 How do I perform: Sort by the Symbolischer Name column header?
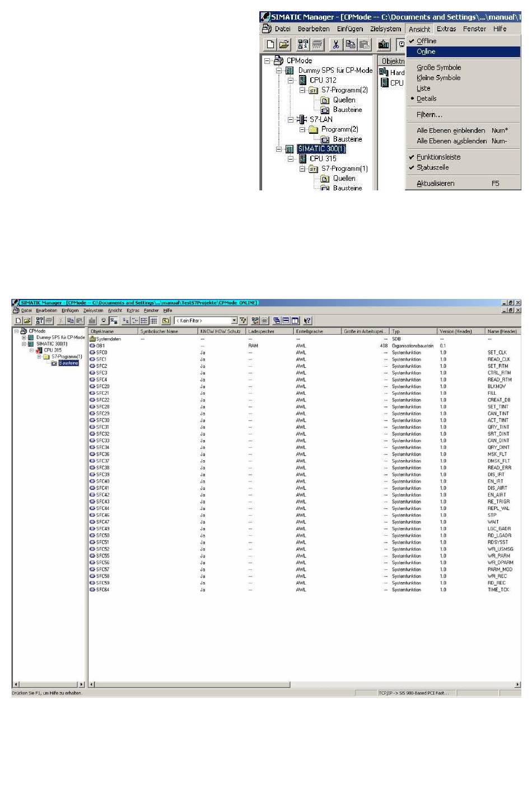click(x=168, y=331)
